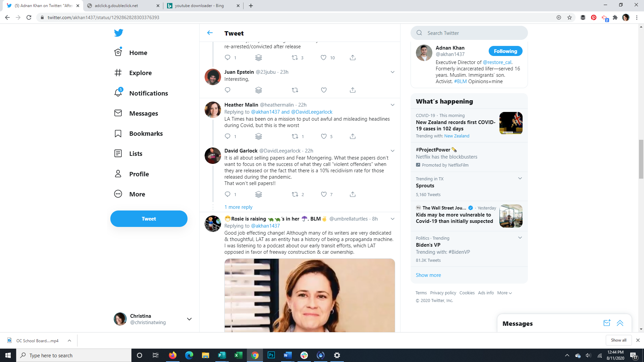Open new message icon in Messages drawer

point(607,323)
